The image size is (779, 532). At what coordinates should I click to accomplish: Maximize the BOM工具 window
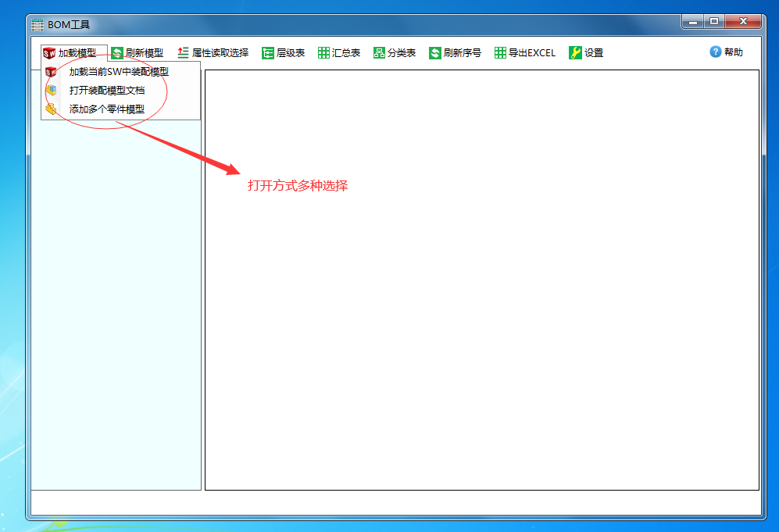point(714,21)
